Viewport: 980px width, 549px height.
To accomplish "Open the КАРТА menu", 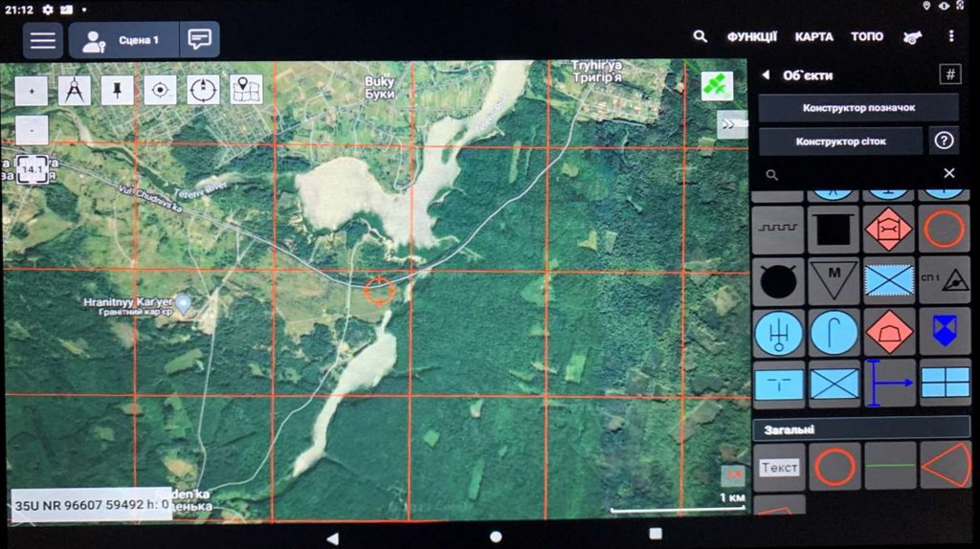I will 813,37.
